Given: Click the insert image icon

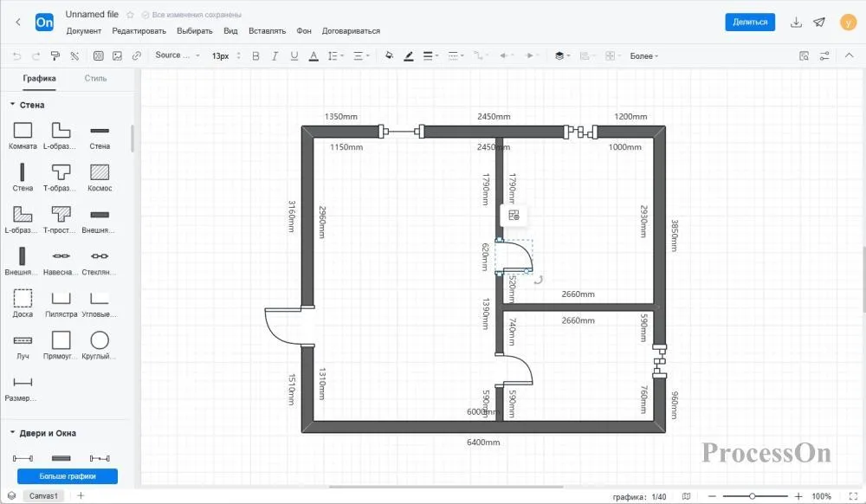Looking at the screenshot, I should pyautogui.click(x=117, y=55).
